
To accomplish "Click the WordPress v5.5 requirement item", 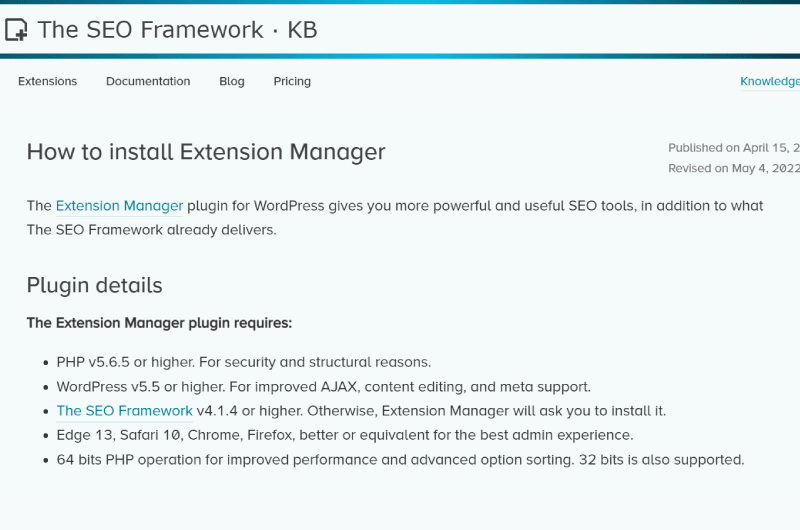I will (323, 387).
